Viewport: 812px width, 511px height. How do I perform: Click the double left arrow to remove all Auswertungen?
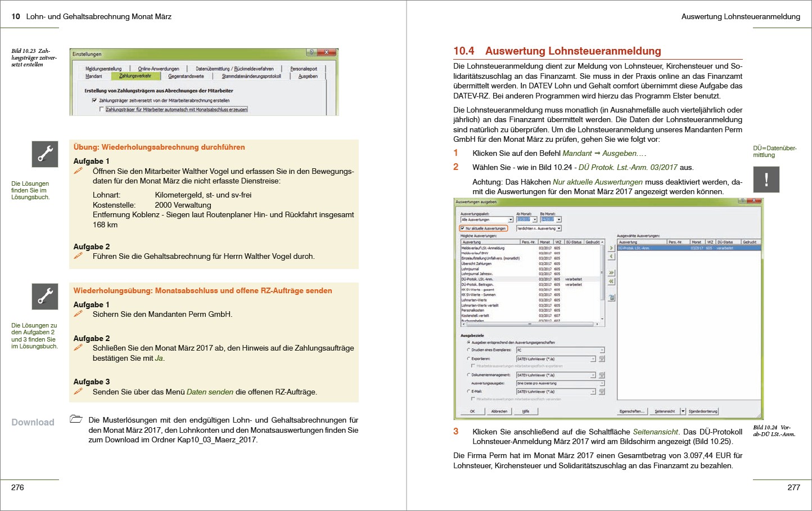(611, 281)
